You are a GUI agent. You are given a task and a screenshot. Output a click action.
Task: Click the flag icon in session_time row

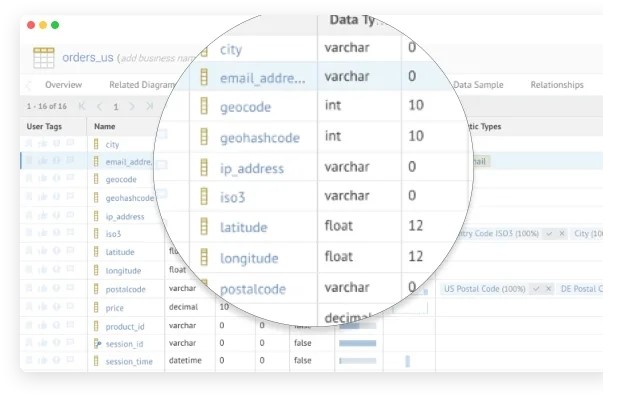(x=70, y=359)
